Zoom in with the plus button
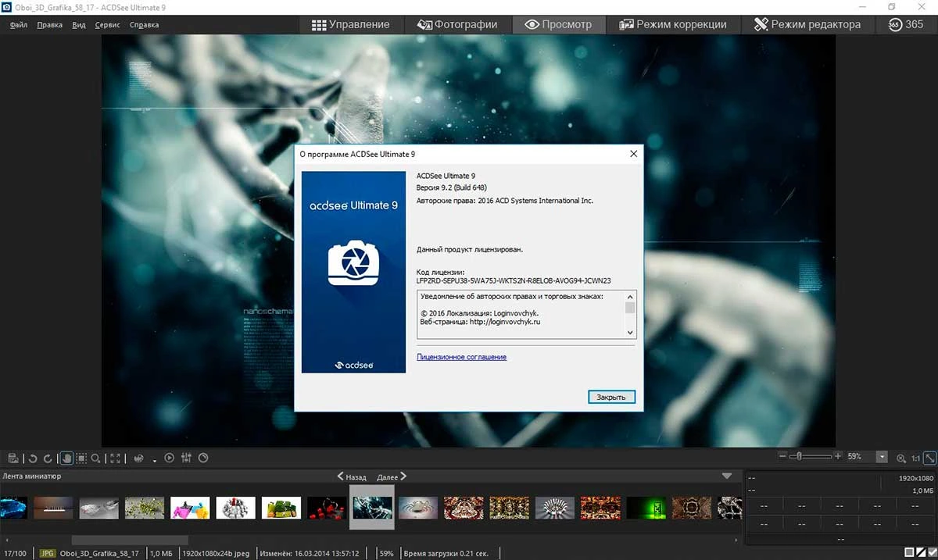Screen dimensions: 938x560 click(838, 456)
